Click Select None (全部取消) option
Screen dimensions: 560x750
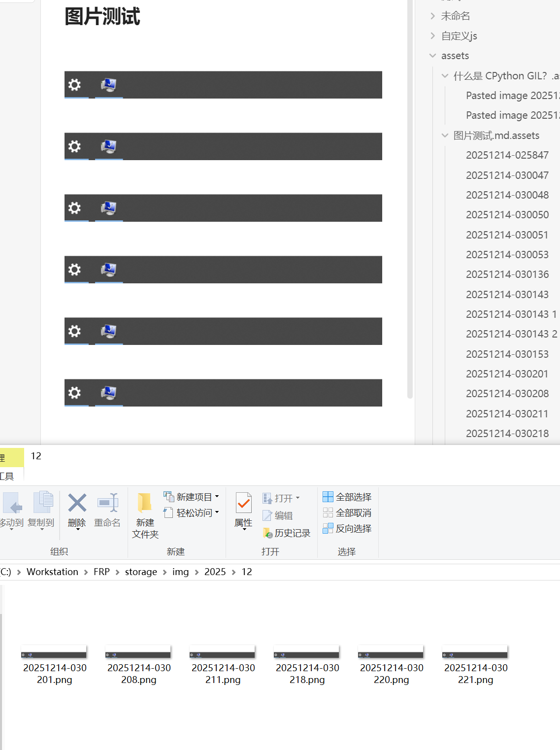tap(347, 513)
